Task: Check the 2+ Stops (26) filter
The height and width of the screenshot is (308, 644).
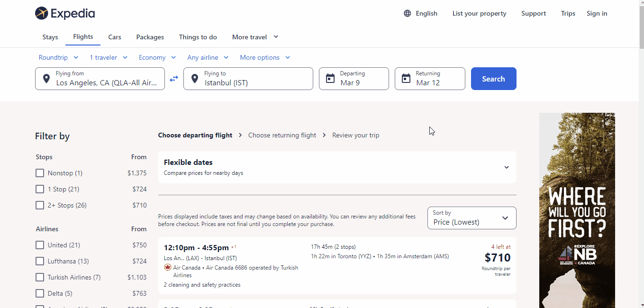Action: 40,205
